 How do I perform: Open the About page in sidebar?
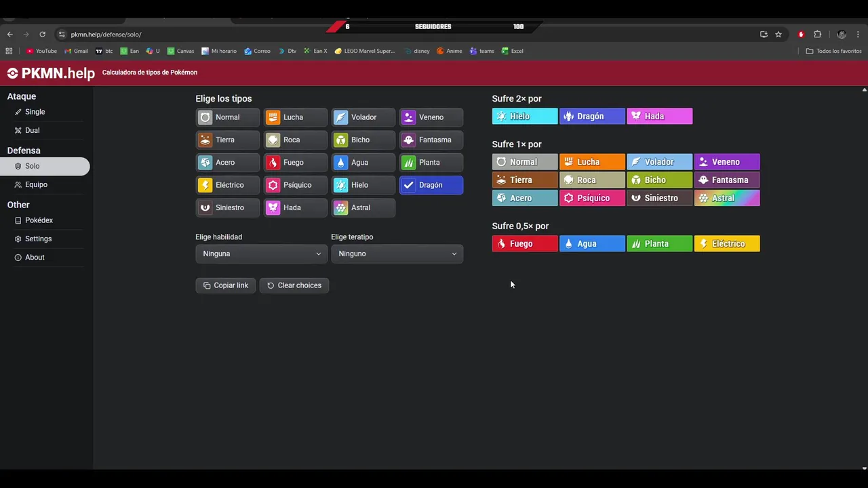tap(45, 258)
